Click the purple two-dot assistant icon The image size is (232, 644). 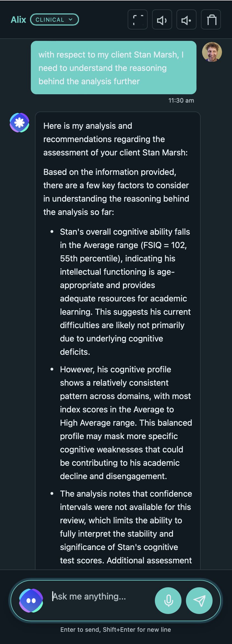click(x=31, y=601)
